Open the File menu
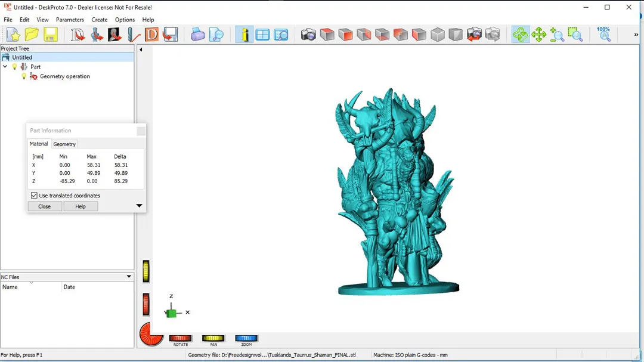 (8, 20)
